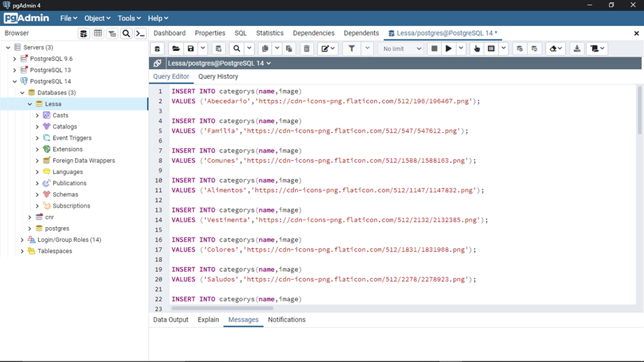Screen dimensions: 644x362
Task: Open the File menu
Action: pos(69,18)
